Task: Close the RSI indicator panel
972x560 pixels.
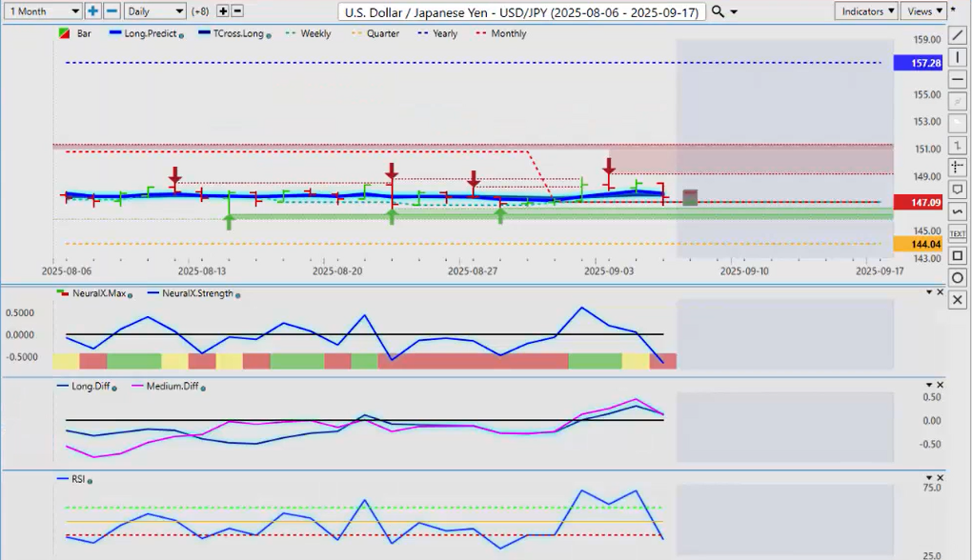Action: (x=941, y=477)
